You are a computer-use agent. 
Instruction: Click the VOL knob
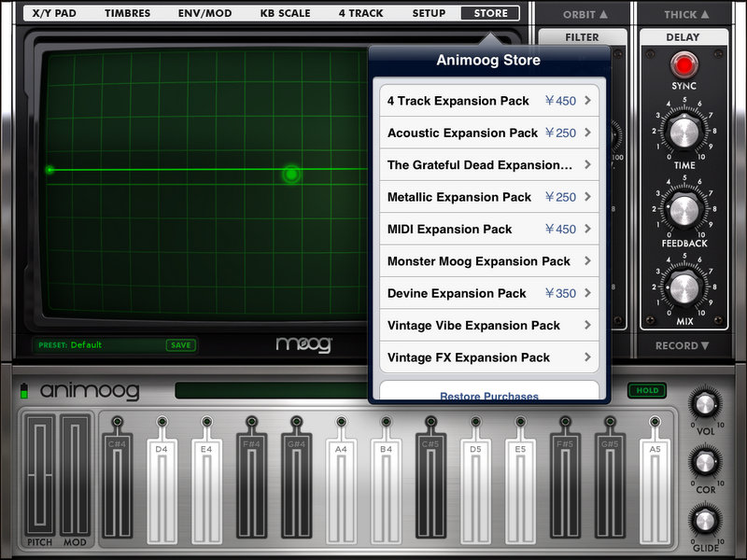click(x=705, y=404)
